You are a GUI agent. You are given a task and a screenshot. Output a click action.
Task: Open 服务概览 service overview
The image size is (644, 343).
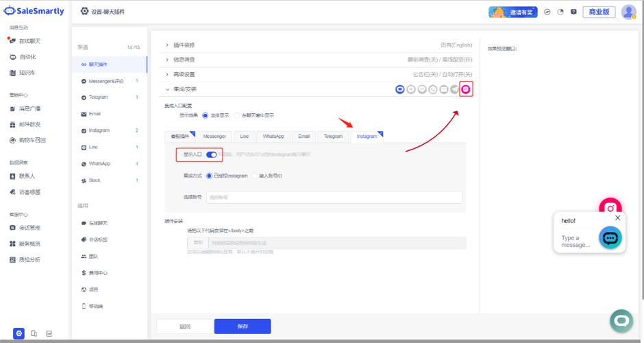point(25,244)
